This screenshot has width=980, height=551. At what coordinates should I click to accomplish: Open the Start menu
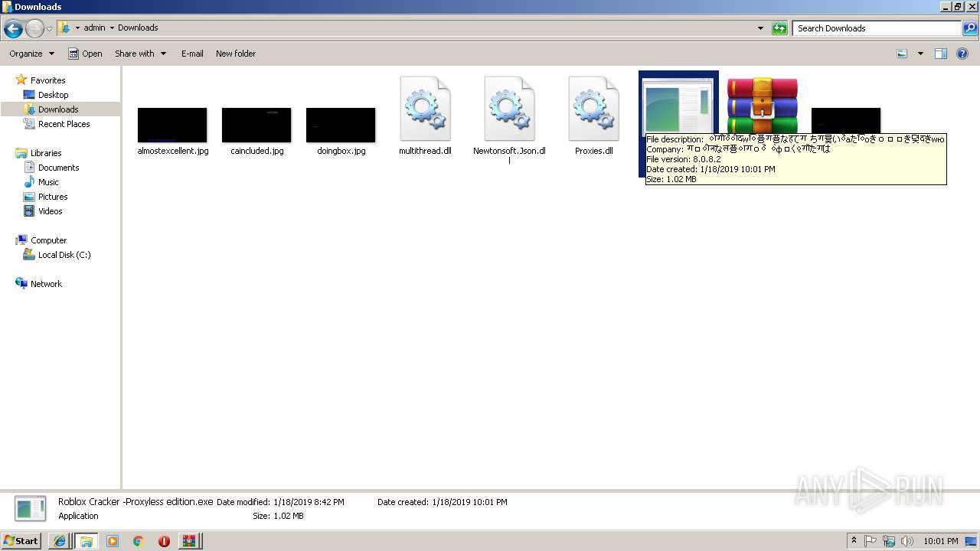(x=21, y=540)
